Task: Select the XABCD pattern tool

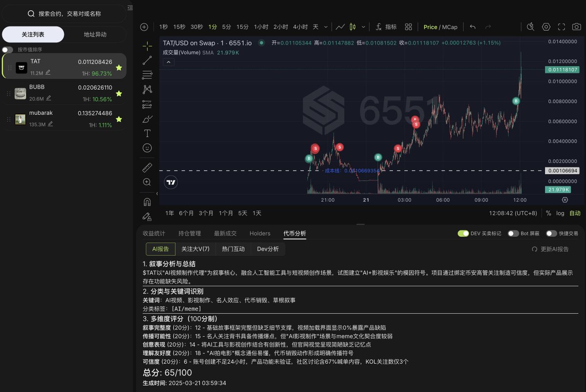Action: click(x=147, y=89)
